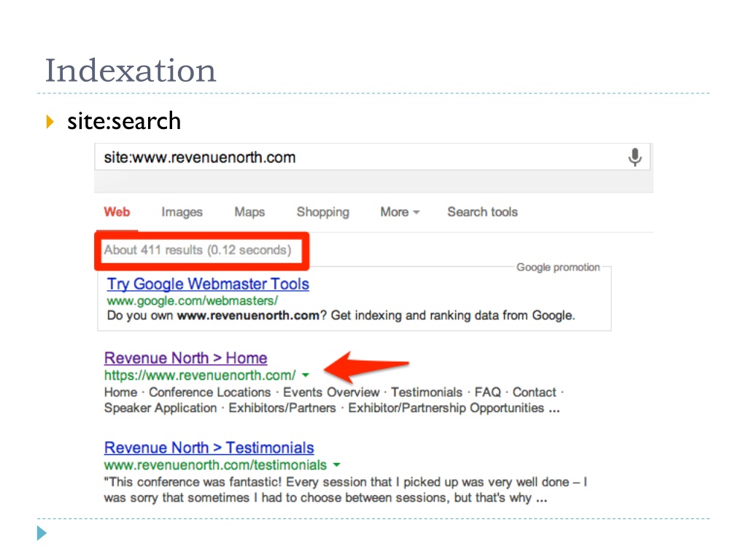Click the Conference Locations snippet text
The width and height of the screenshot is (747, 560).
coord(209,392)
